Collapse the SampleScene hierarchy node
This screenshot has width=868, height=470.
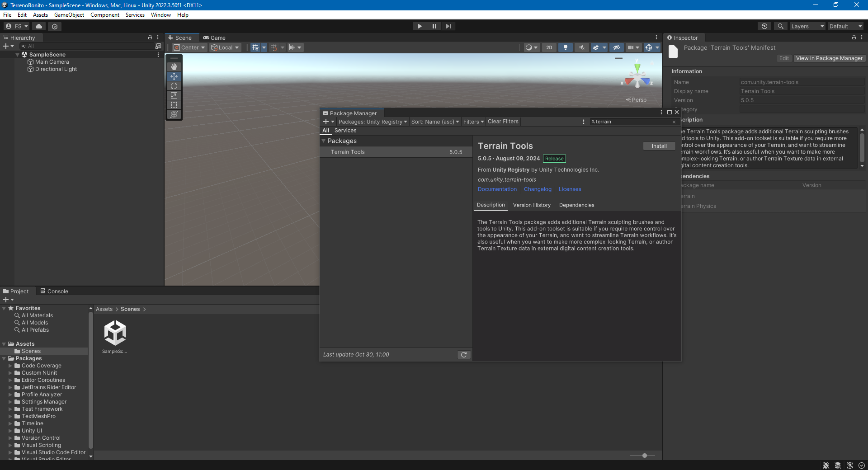tap(18, 55)
